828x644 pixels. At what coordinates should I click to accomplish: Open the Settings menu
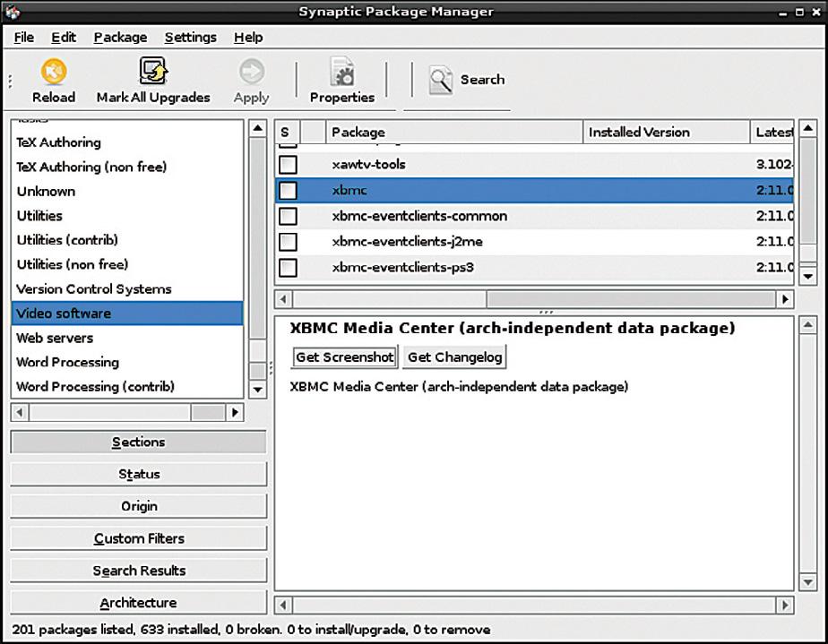[x=191, y=38]
